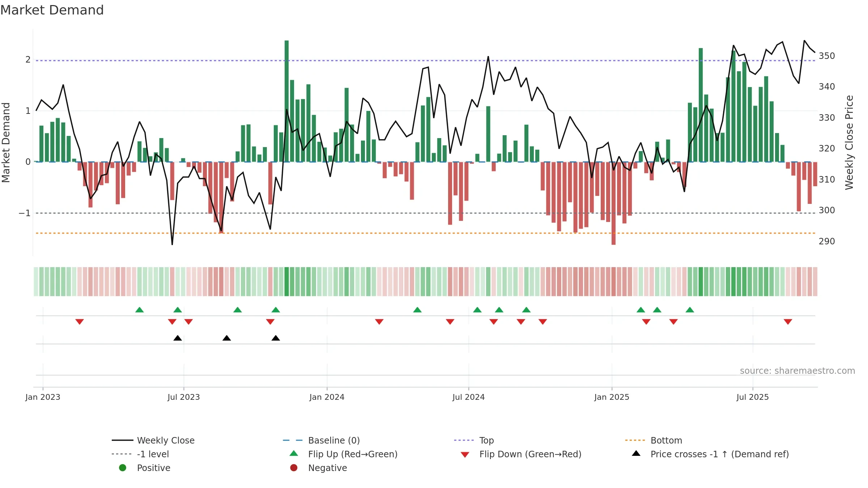Select the earliest green Flip Up marker
Image resolution: width=868 pixels, height=488 pixels.
point(140,310)
